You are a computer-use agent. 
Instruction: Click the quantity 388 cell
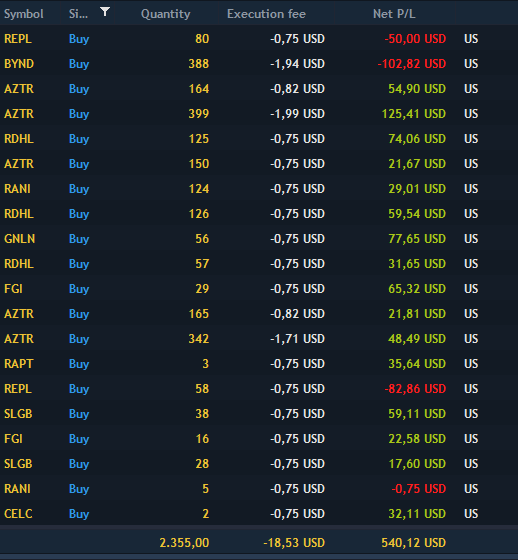(199, 64)
